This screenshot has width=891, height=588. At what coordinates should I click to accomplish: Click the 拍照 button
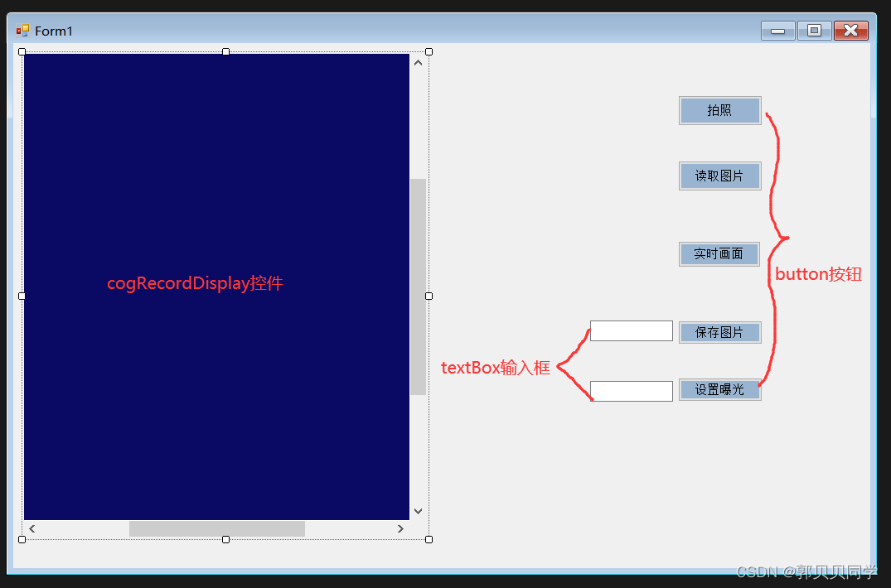click(x=719, y=110)
